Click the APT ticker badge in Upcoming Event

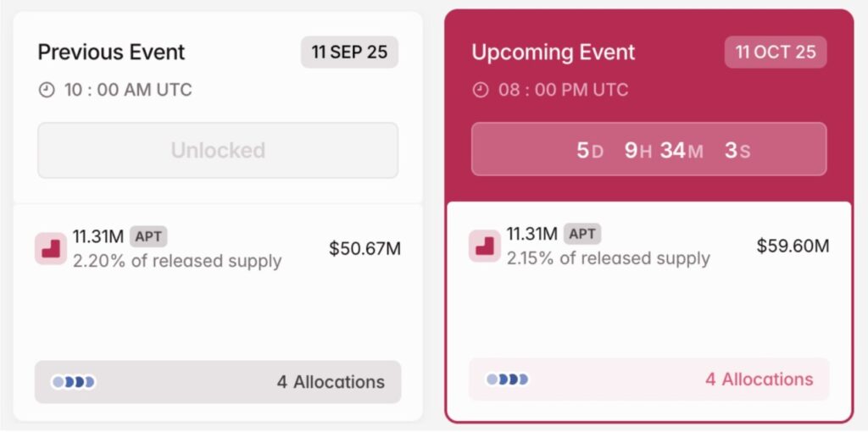582,234
